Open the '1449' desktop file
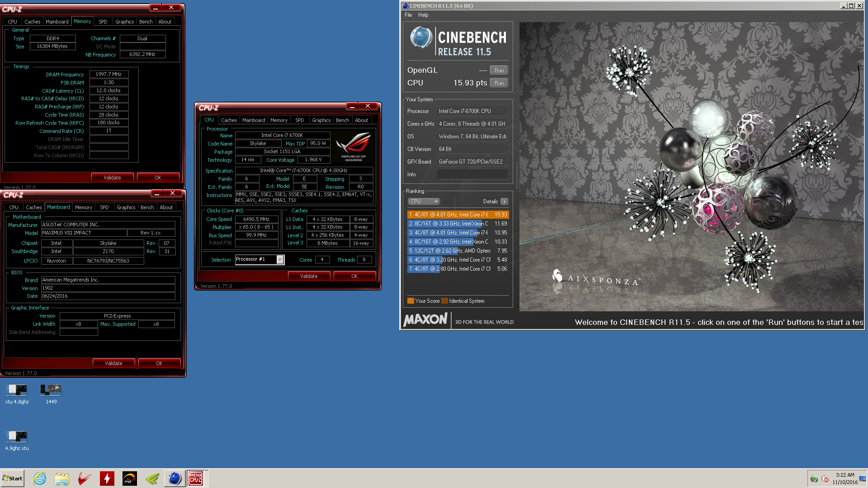 click(51, 394)
